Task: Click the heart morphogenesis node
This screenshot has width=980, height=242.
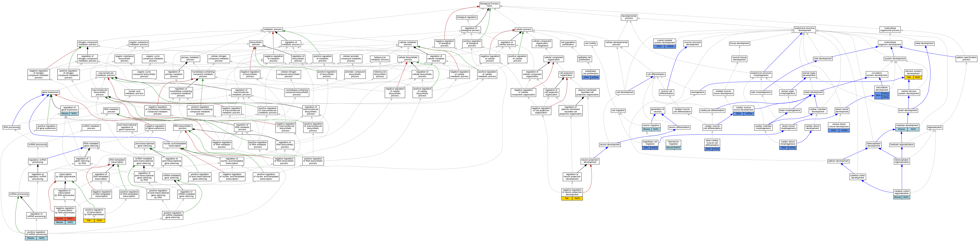Action: pos(790,110)
